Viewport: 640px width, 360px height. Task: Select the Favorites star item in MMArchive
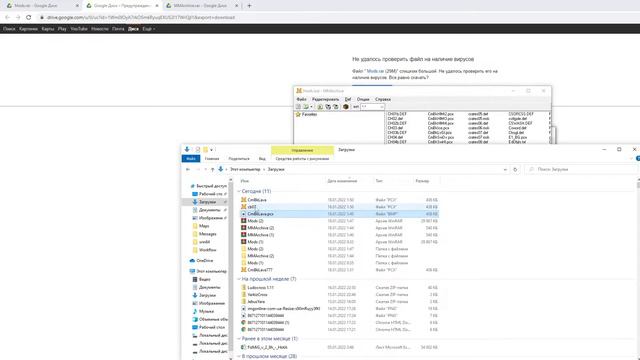tap(306, 114)
